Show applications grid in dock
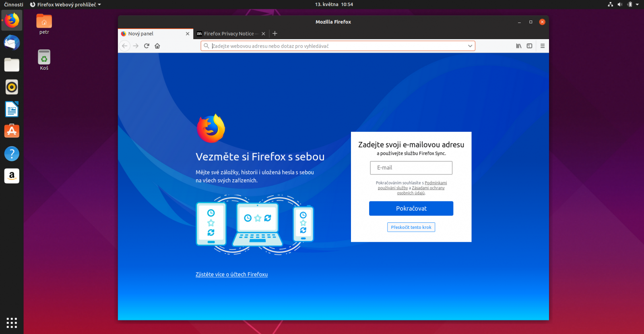 tap(12, 323)
